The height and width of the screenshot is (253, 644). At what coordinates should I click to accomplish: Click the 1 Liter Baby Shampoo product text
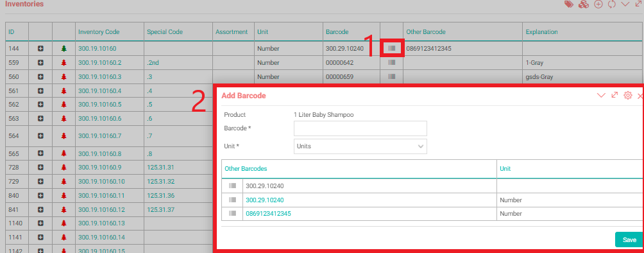[x=324, y=115]
